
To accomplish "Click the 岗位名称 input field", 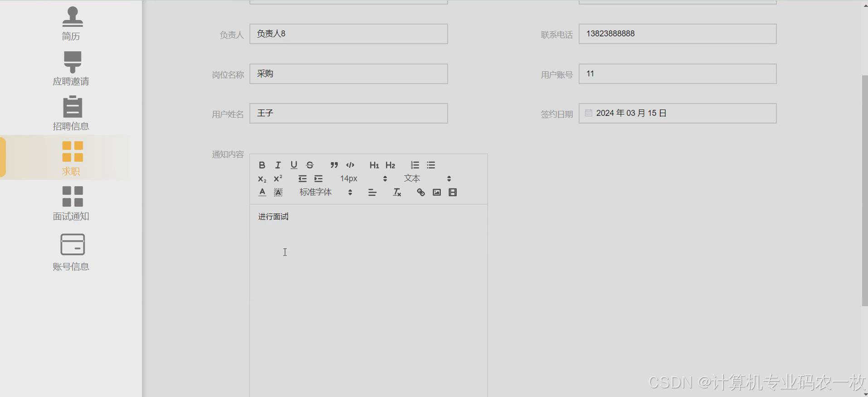I will (348, 74).
